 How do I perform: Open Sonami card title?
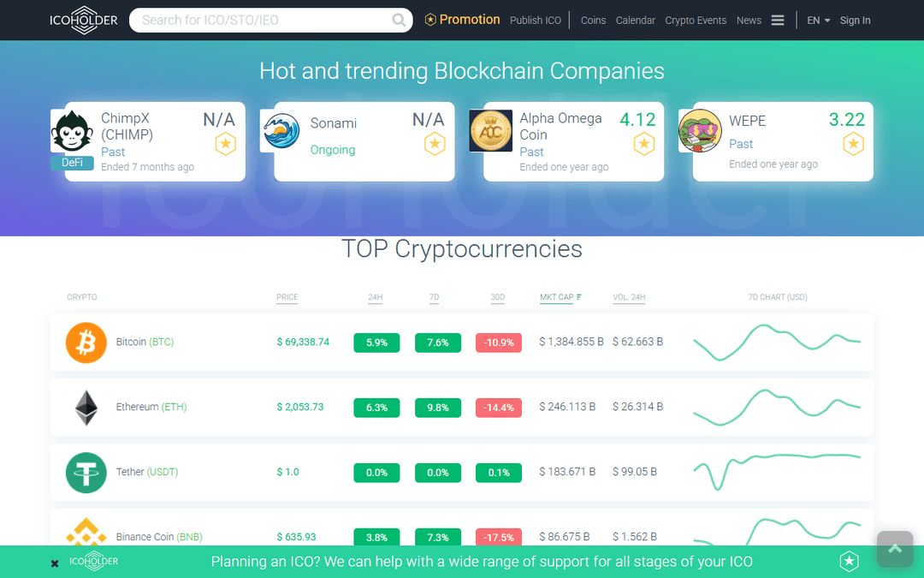tap(334, 123)
